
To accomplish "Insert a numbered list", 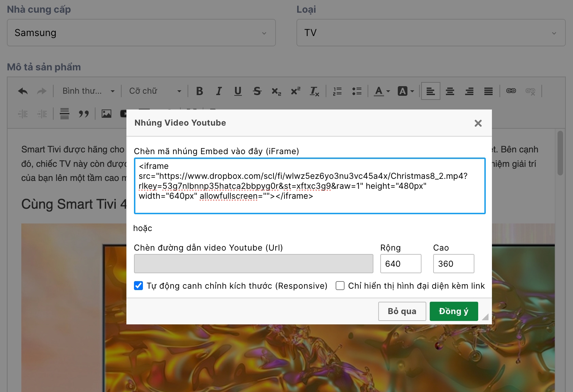I will point(337,91).
